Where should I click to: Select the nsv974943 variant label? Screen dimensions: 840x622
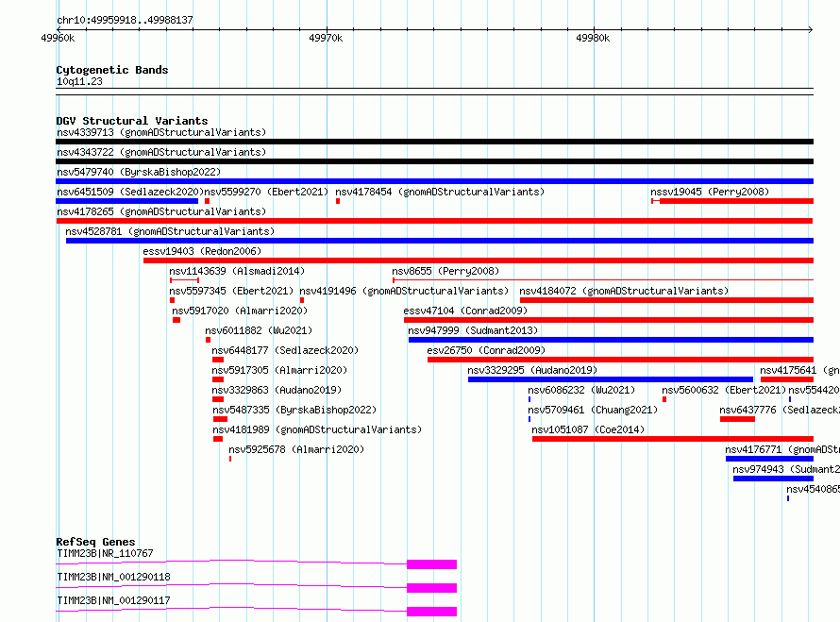[x=786, y=469]
